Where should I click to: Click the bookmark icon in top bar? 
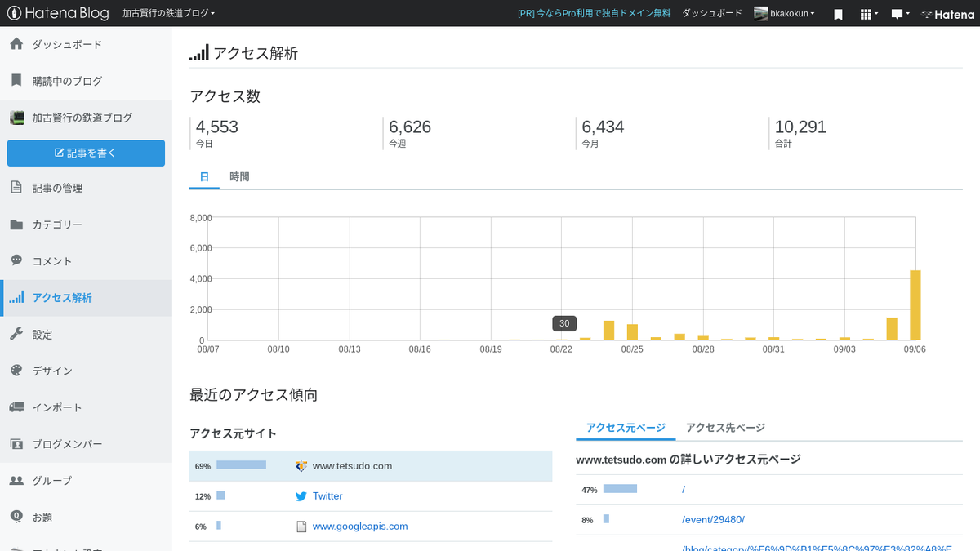[x=838, y=14]
